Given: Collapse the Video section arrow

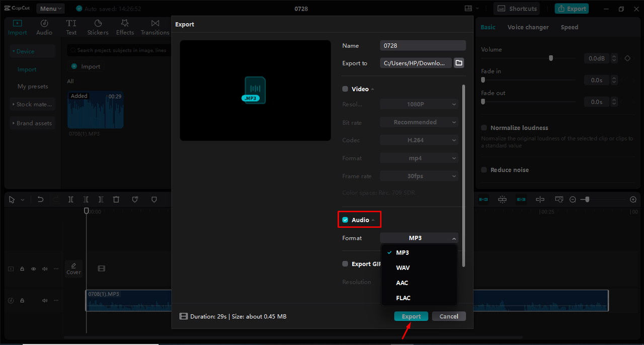Looking at the screenshot, I should (373, 89).
